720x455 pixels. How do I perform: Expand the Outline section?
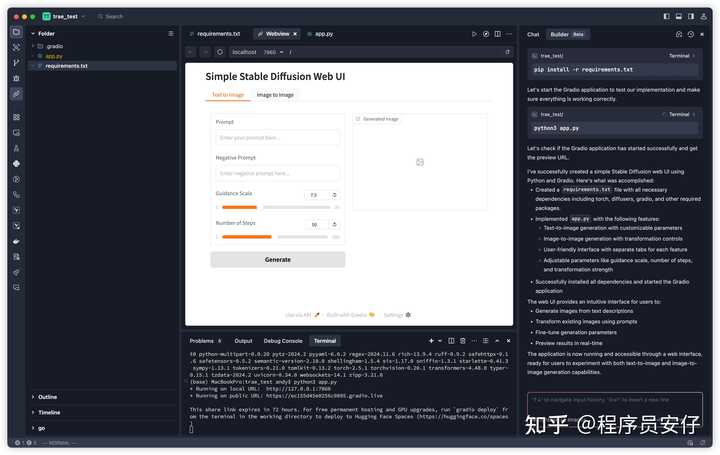(47, 397)
